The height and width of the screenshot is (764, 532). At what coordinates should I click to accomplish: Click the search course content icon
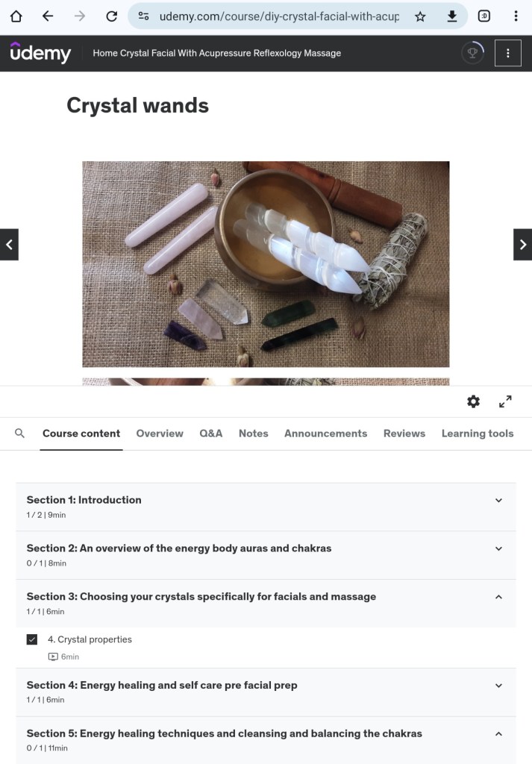click(x=20, y=433)
